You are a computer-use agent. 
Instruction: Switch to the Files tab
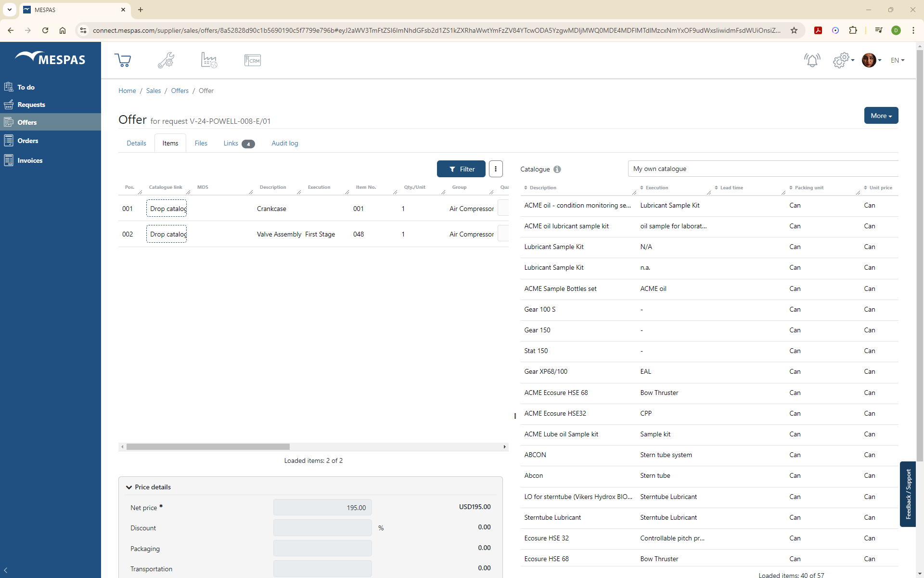tap(201, 143)
